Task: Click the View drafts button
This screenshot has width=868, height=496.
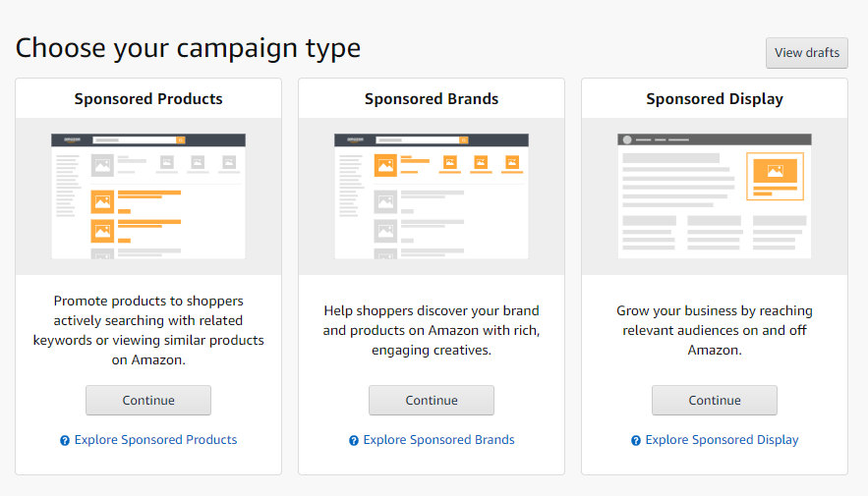Action: pyautogui.click(x=806, y=53)
